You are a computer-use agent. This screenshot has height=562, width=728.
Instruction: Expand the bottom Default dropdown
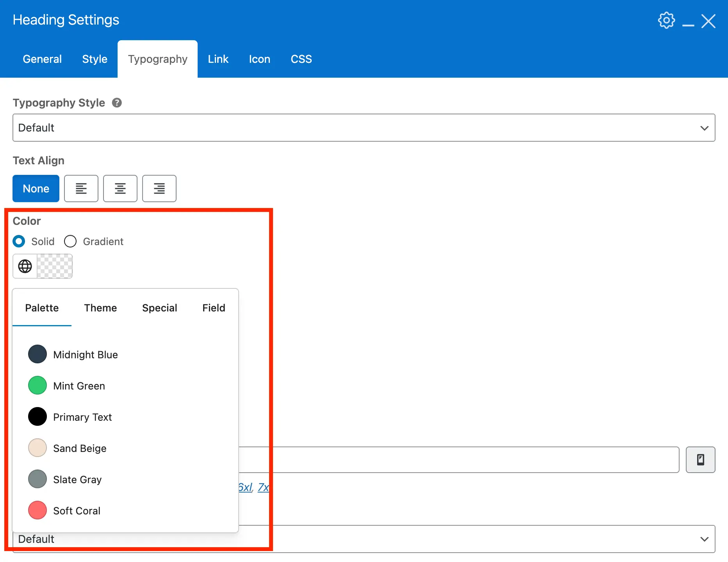pos(469,539)
